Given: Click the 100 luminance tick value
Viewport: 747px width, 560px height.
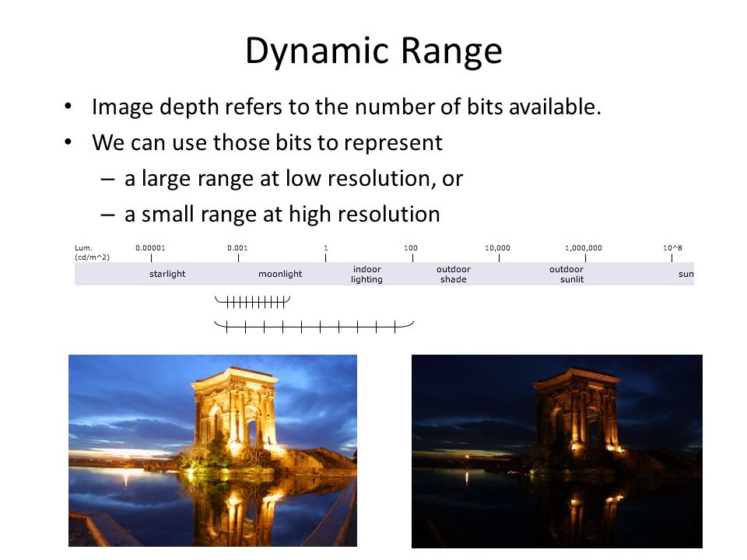Looking at the screenshot, I should (x=411, y=247).
